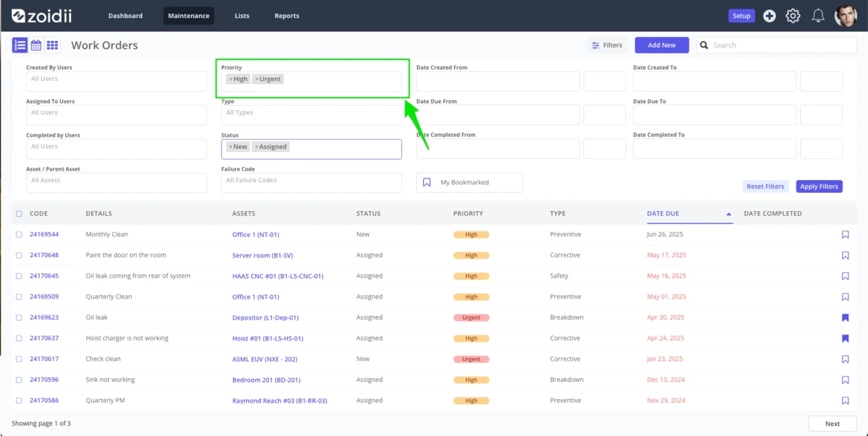The image size is (868, 436).
Task: Remove bookmark from work order 24170637
Action: pyautogui.click(x=846, y=338)
